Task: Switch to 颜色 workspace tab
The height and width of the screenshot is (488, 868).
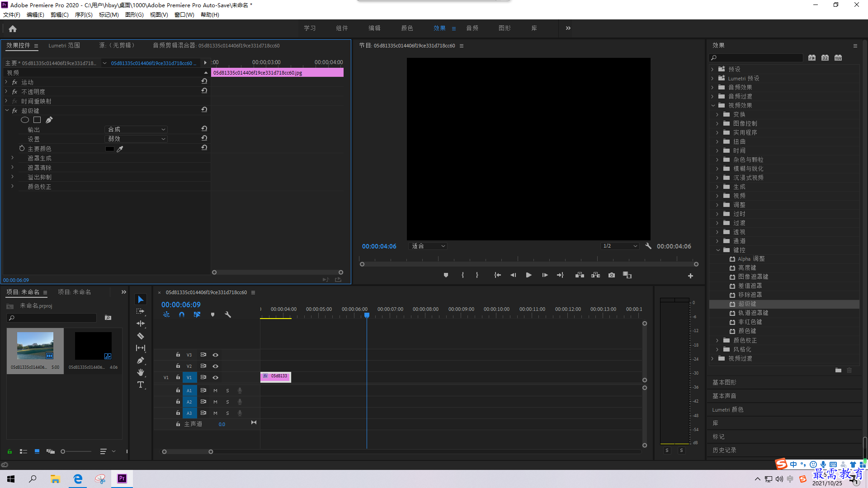Action: [x=407, y=28]
